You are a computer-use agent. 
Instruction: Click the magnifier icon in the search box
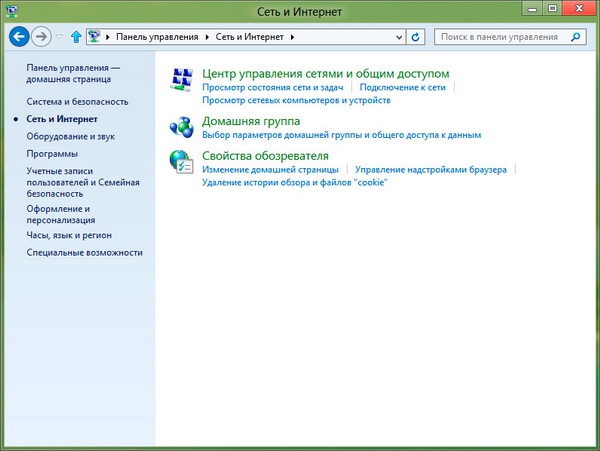575,37
